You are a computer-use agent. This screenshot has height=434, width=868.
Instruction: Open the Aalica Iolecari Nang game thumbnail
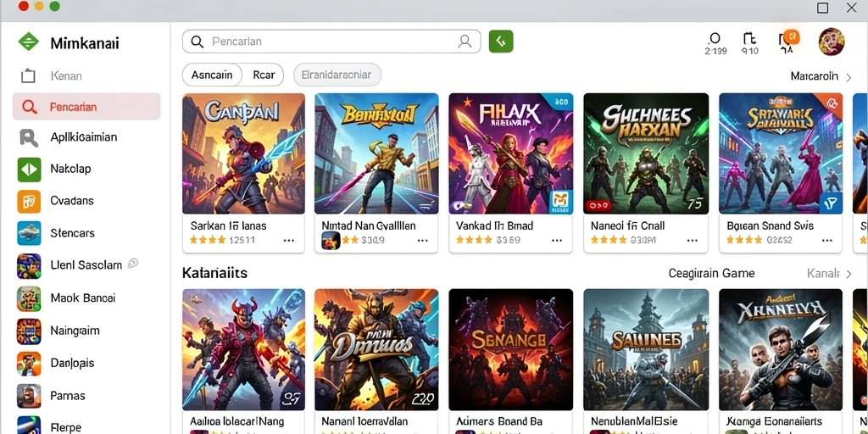tap(243, 349)
